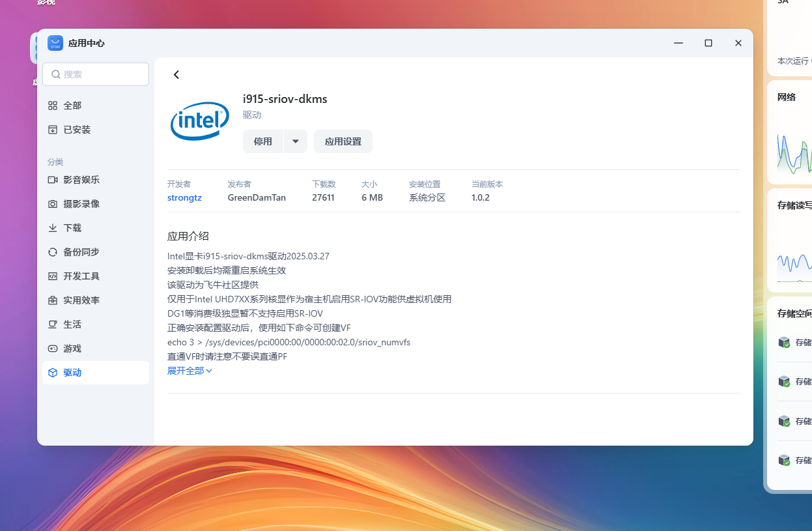
Task: Click install location 系统分区
Action: [427, 197]
